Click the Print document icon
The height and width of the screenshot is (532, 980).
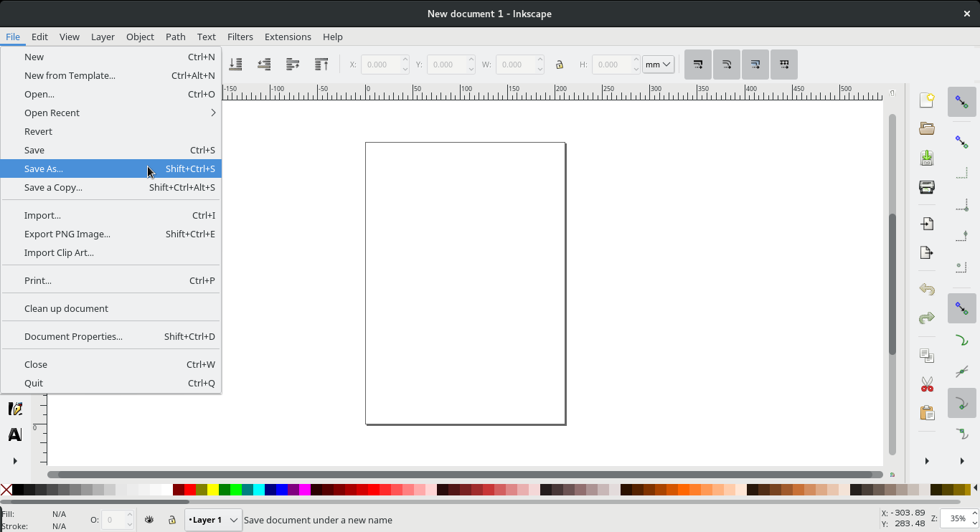point(926,186)
